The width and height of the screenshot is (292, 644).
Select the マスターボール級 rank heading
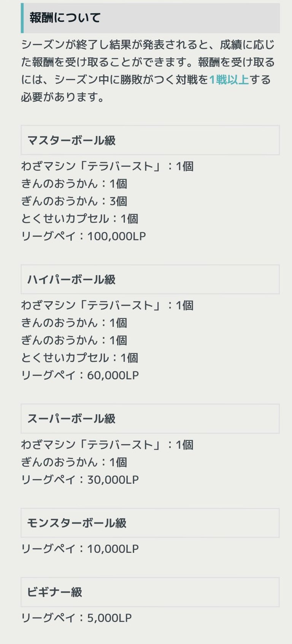(x=71, y=140)
